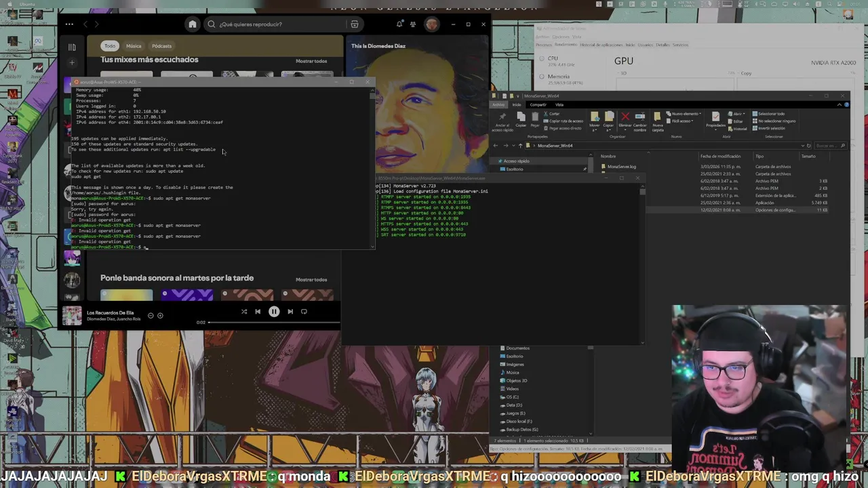Open 'Copiar a' dropdown in ribbon
The width and height of the screenshot is (868, 488).
point(608,122)
